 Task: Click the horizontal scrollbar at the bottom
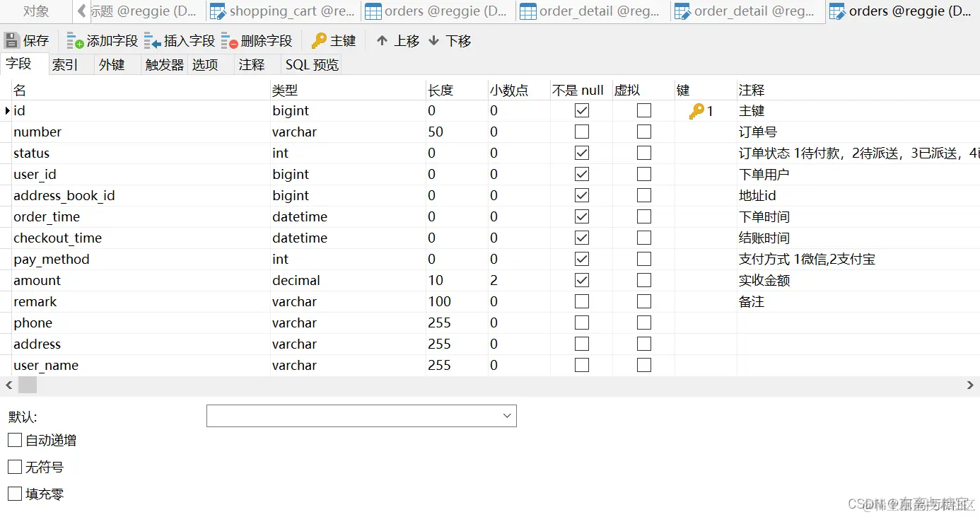point(27,385)
